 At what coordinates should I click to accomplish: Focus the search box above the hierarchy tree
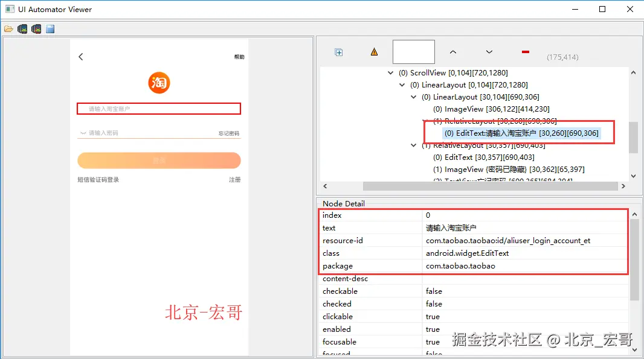point(414,52)
